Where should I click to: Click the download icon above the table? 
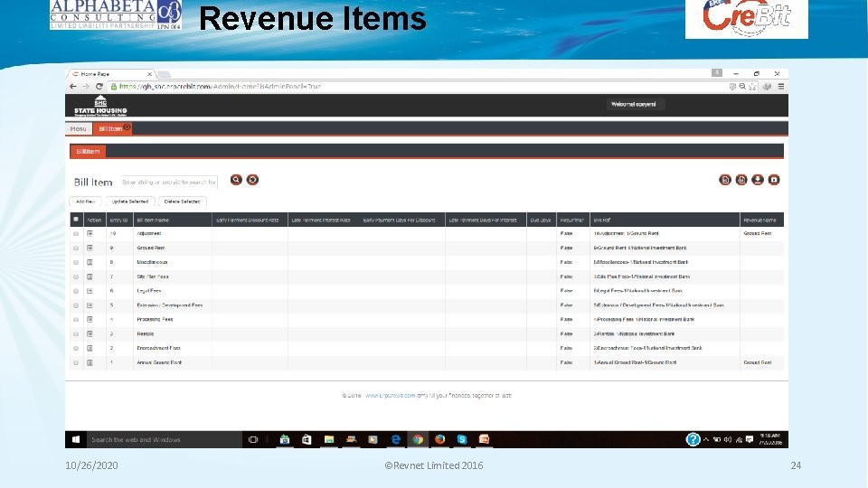pos(758,180)
